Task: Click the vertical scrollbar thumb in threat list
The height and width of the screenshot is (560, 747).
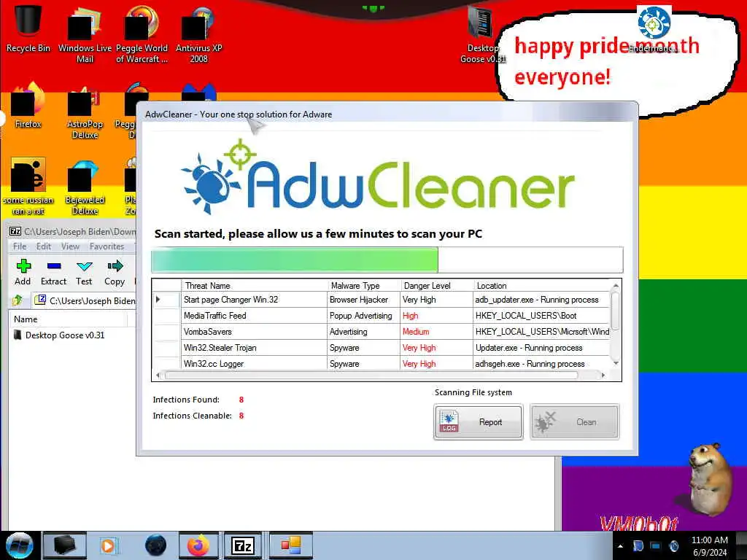Action: click(615, 310)
